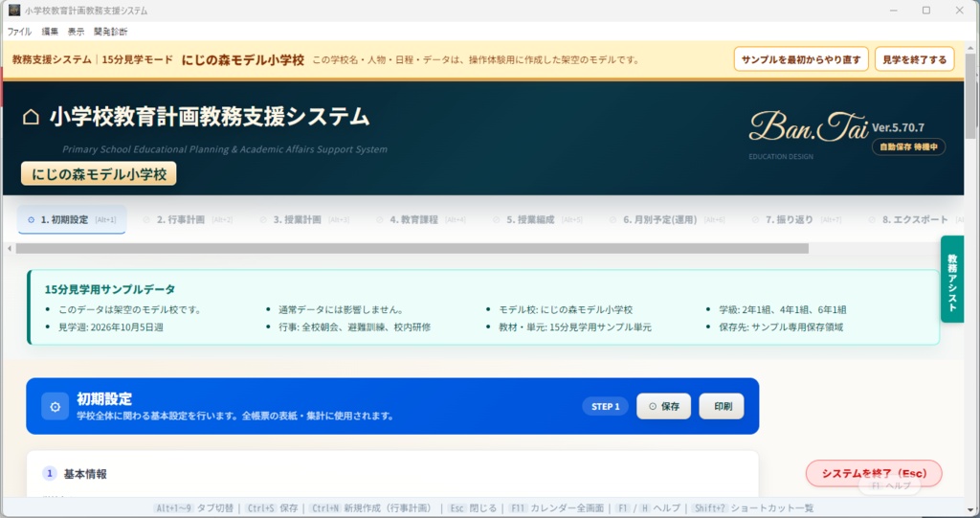
Task: Click the gear icon in 初期設定 header
Action: coord(55,407)
